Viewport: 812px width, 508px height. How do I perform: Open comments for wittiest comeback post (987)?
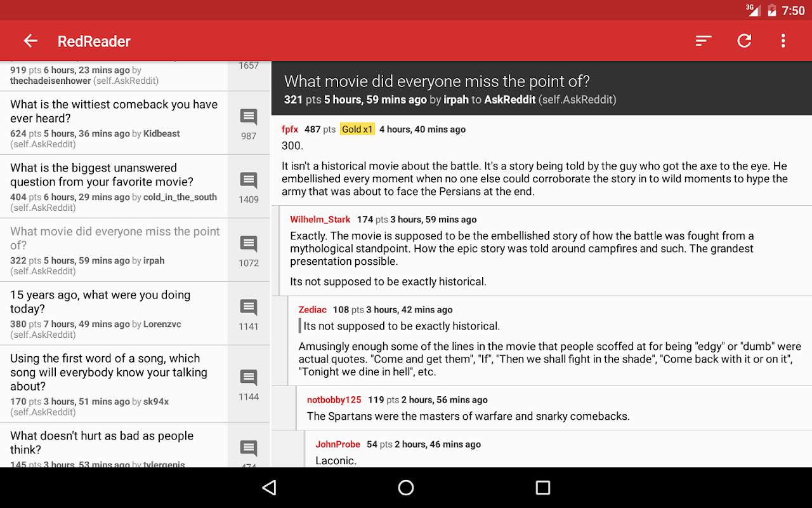click(249, 123)
